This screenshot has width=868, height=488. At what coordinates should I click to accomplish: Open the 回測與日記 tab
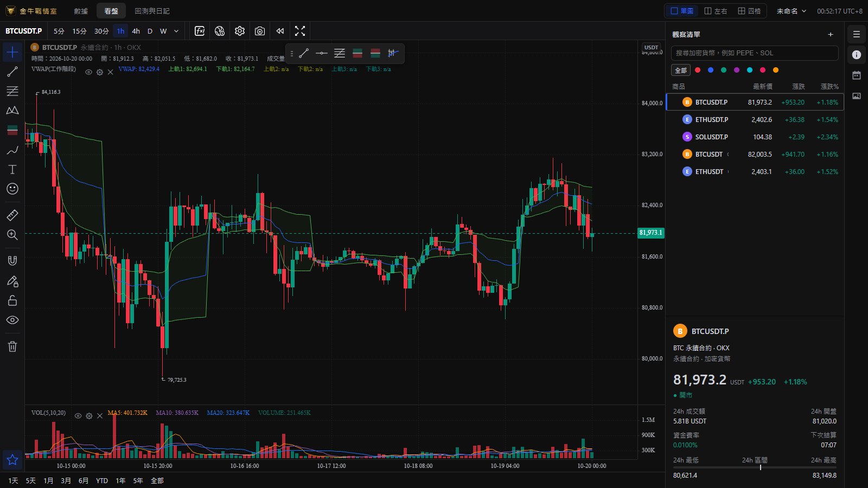tap(152, 11)
